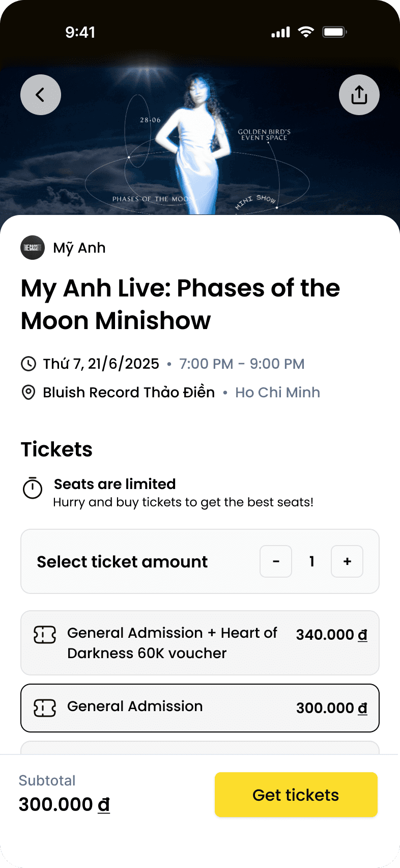The width and height of the screenshot is (400, 868).
Task: Tap the battery indicator in status bar
Action: (334, 33)
